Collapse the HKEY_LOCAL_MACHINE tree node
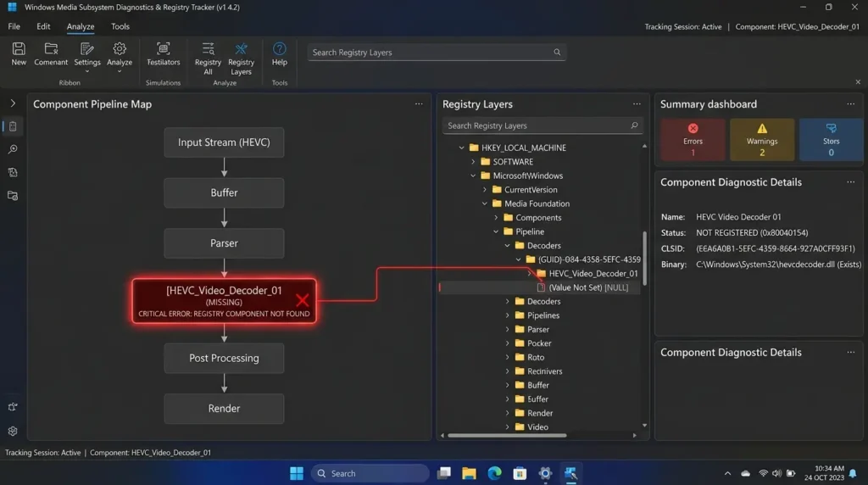The width and height of the screenshot is (868, 485). [462, 148]
